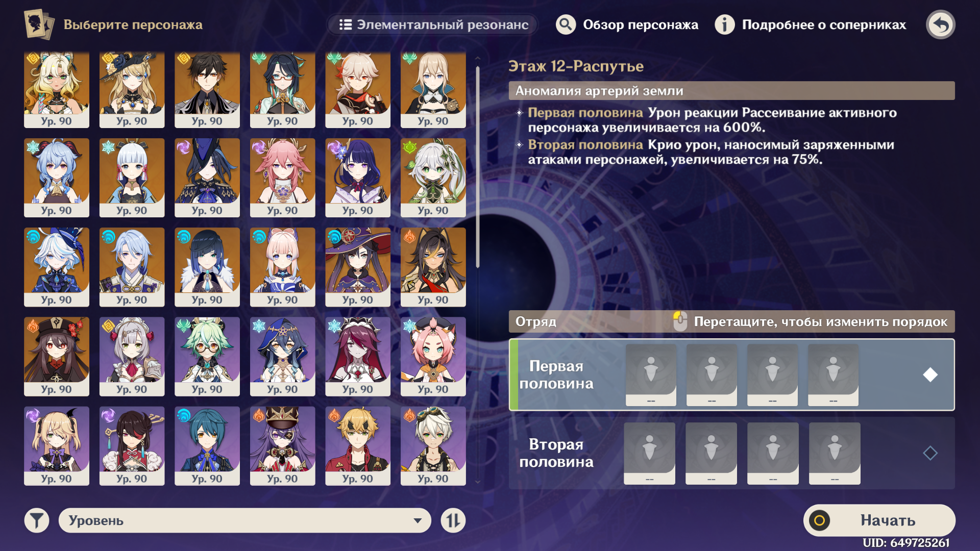This screenshot has height=551, width=980.
Task: Pick first empty slot in Первая половина
Action: coord(651,374)
